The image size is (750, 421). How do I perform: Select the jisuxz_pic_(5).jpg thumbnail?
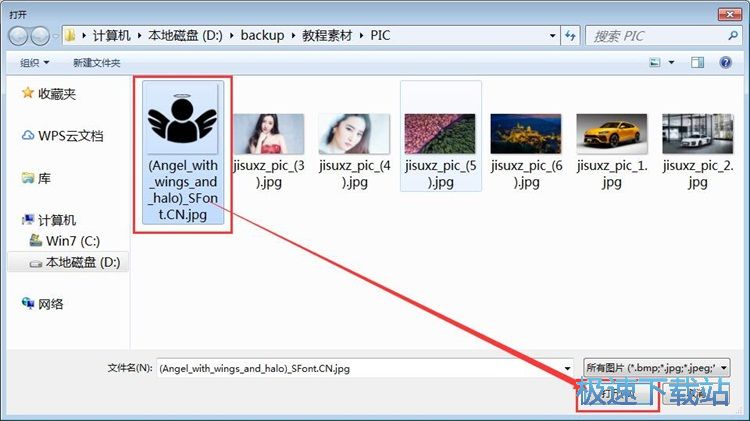click(x=440, y=133)
